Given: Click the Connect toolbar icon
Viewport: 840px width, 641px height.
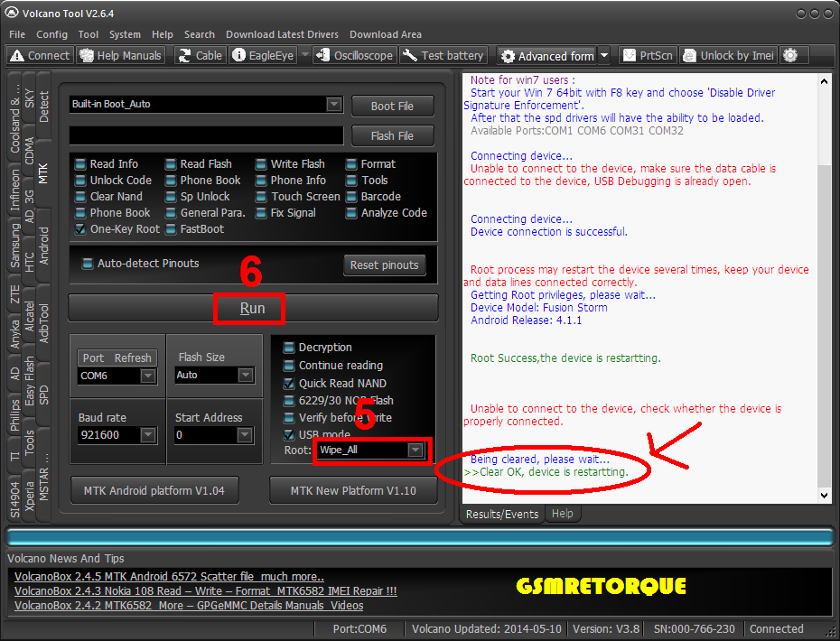Looking at the screenshot, I should [x=40, y=55].
